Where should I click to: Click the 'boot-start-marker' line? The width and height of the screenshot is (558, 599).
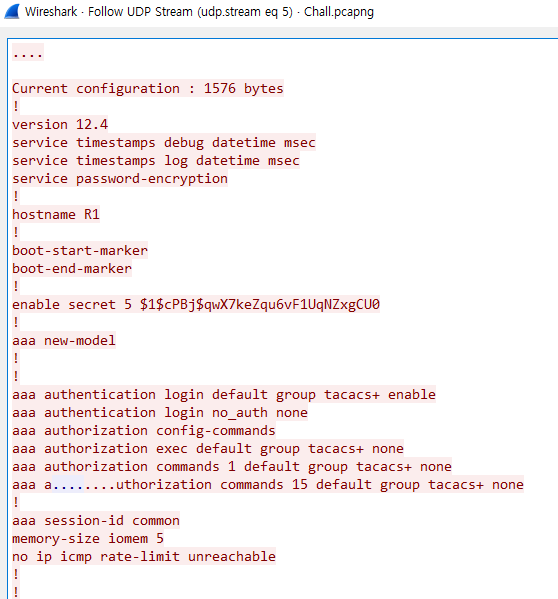80,251
